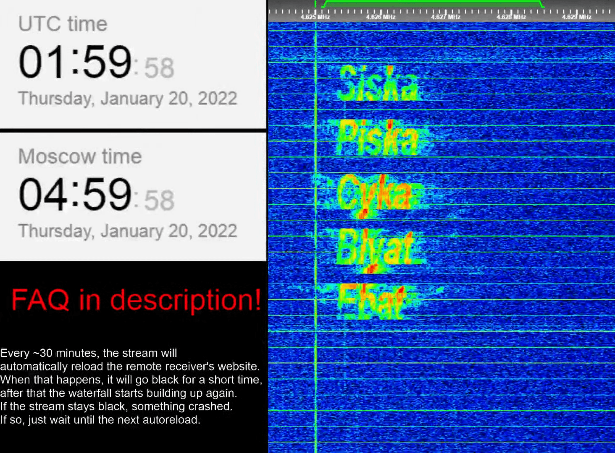Click the left sloped edge of green passband
This screenshot has width=615, height=453.
click(x=324, y=4)
